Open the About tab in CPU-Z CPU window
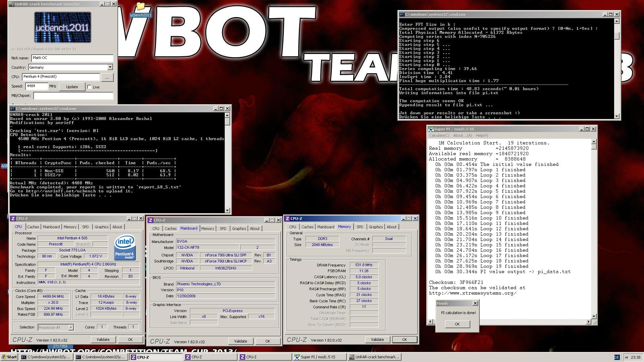Screen dimensions: 644x362 click(117, 227)
